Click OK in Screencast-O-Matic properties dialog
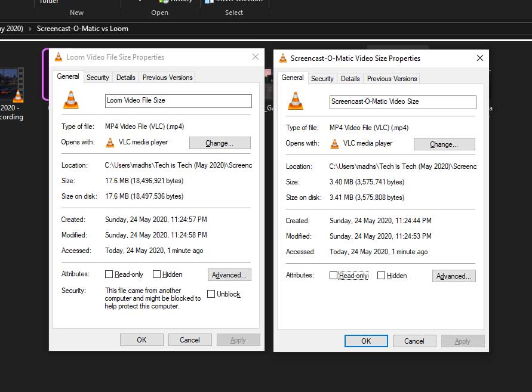Screen dimensions: 532x392 [x=366, y=341]
